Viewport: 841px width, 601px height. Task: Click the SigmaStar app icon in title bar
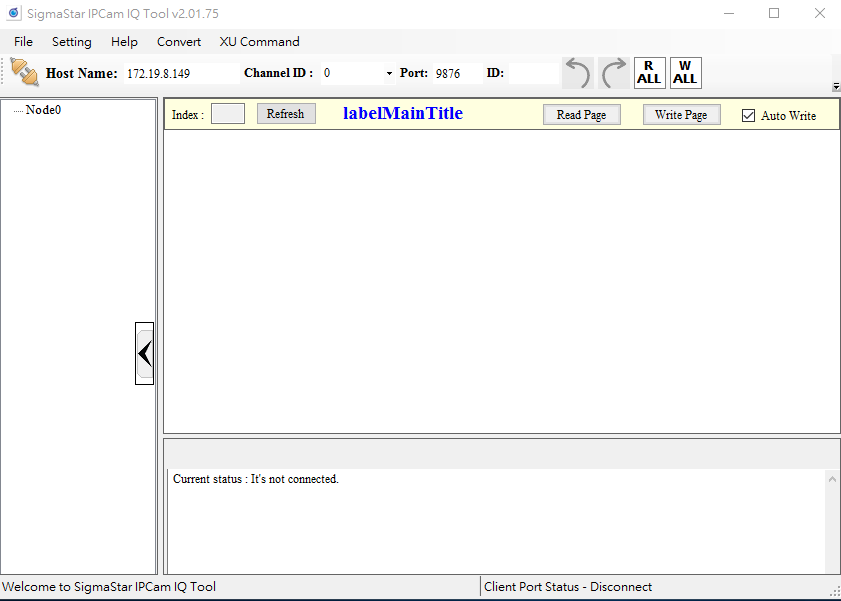click(x=13, y=14)
